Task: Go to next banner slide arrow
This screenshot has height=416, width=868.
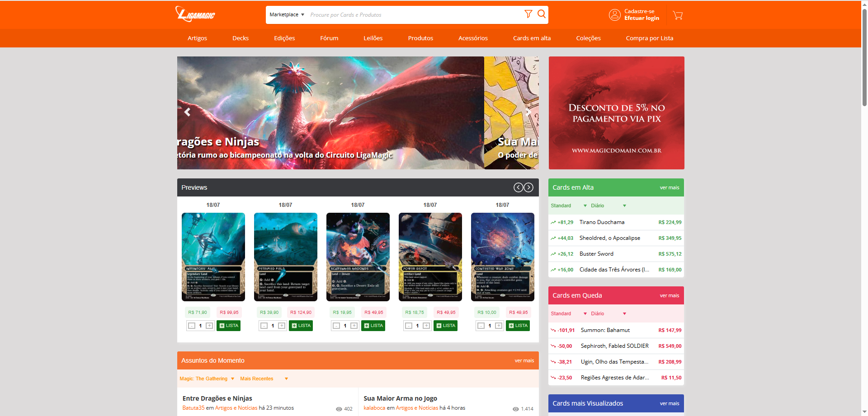Action: (528, 112)
